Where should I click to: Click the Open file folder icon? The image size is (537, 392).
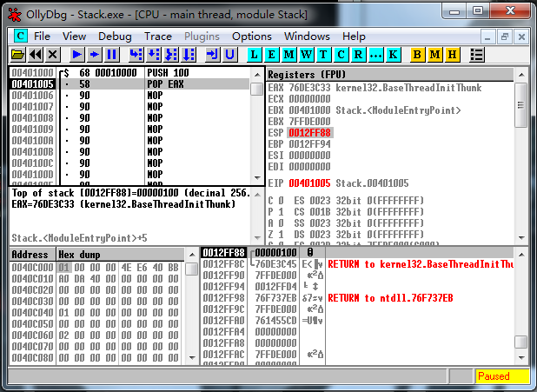pyautogui.click(x=17, y=55)
